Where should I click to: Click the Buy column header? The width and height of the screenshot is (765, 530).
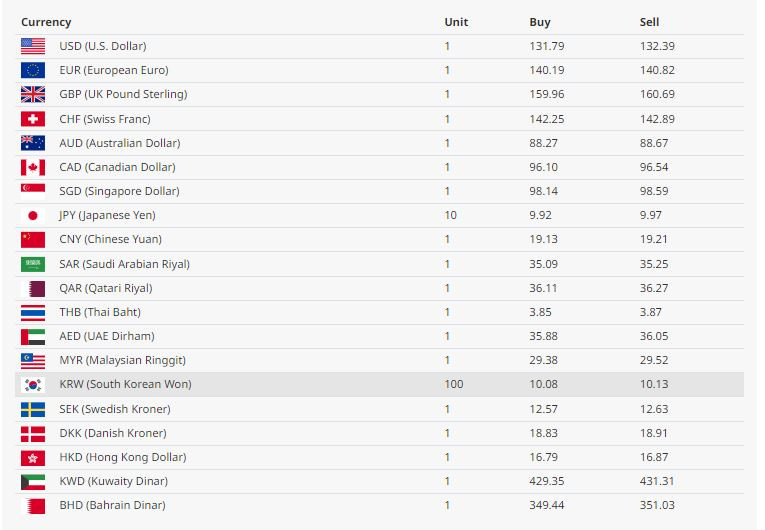tap(540, 22)
